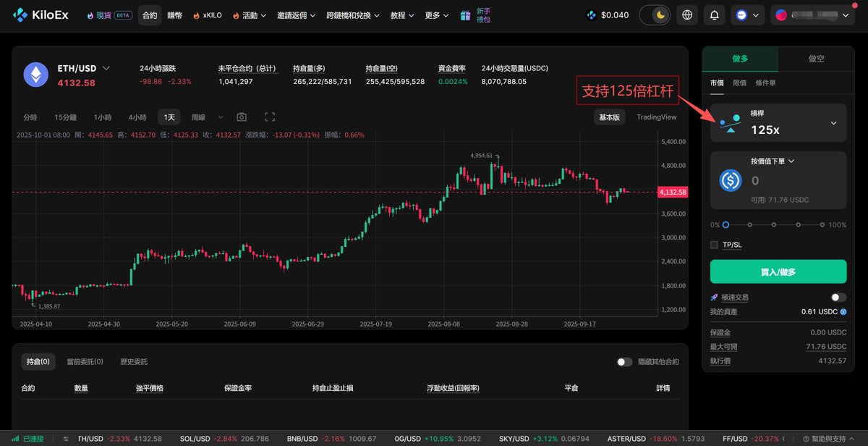The width and height of the screenshot is (868, 446).
Task: Toggle the 極速交易 switch
Action: click(838, 298)
